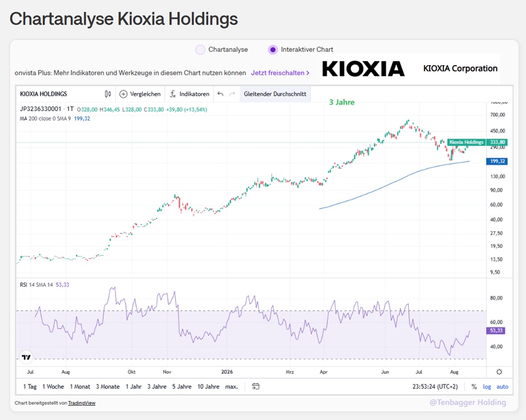Redo the chart action

232,94
